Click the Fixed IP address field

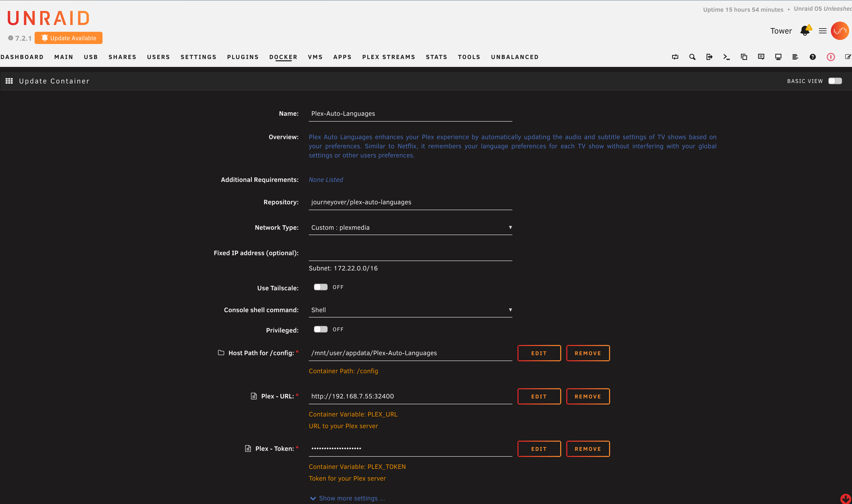pyautogui.click(x=410, y=253)
